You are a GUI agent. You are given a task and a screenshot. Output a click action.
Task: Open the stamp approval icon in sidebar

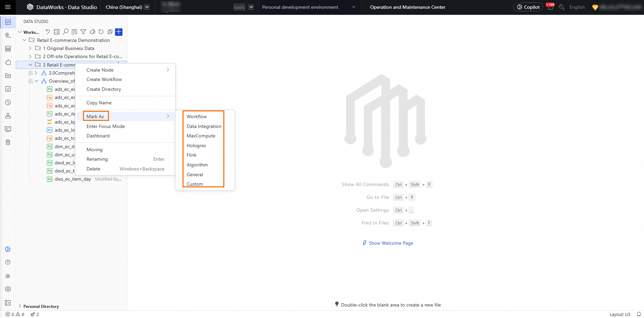[x=8, y=116]
